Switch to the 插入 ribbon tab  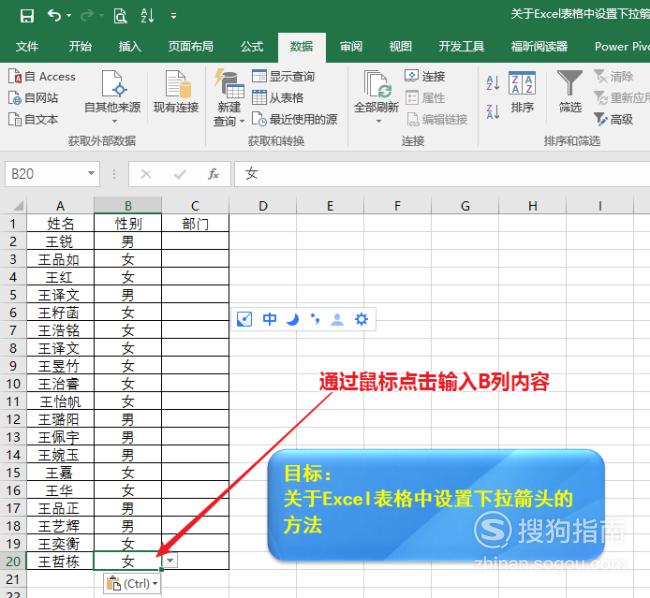tap(130, 46)
